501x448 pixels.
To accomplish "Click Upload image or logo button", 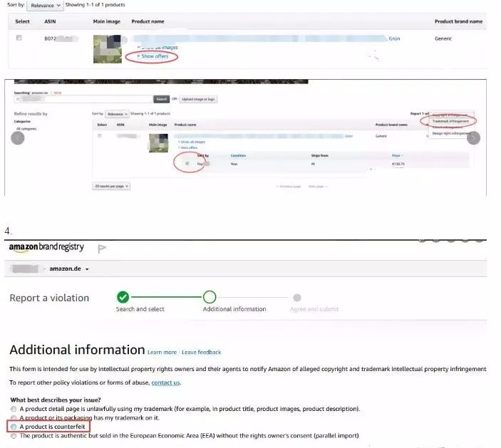I will click(198, 99).
